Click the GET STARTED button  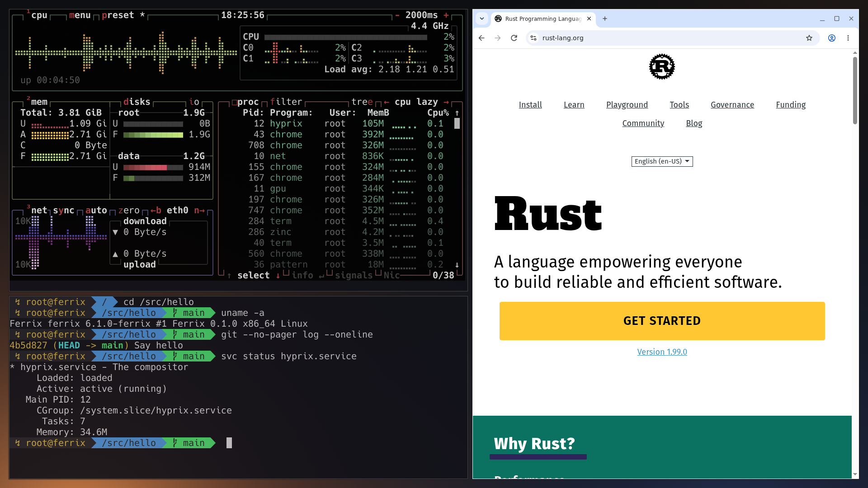click(x=662, y=321)
